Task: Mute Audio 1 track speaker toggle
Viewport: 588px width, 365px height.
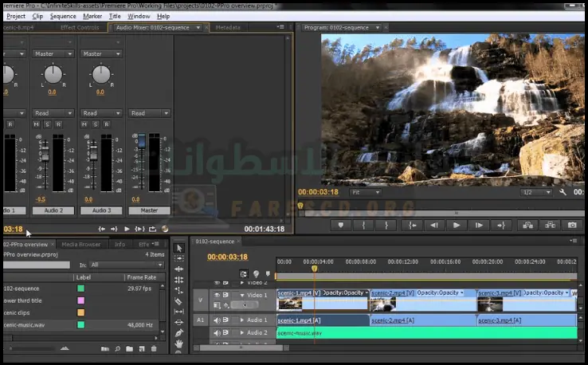Action: pyautogui.click(x=216, y=320)
